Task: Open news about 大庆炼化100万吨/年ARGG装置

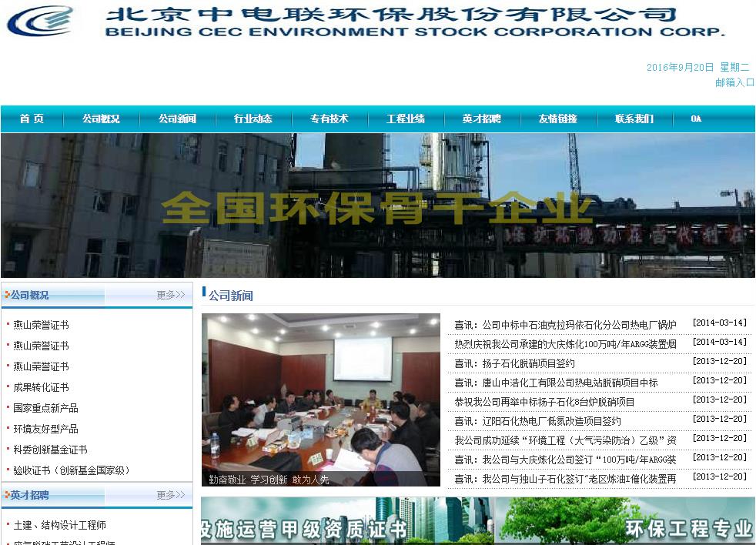Action: (565, 344)
